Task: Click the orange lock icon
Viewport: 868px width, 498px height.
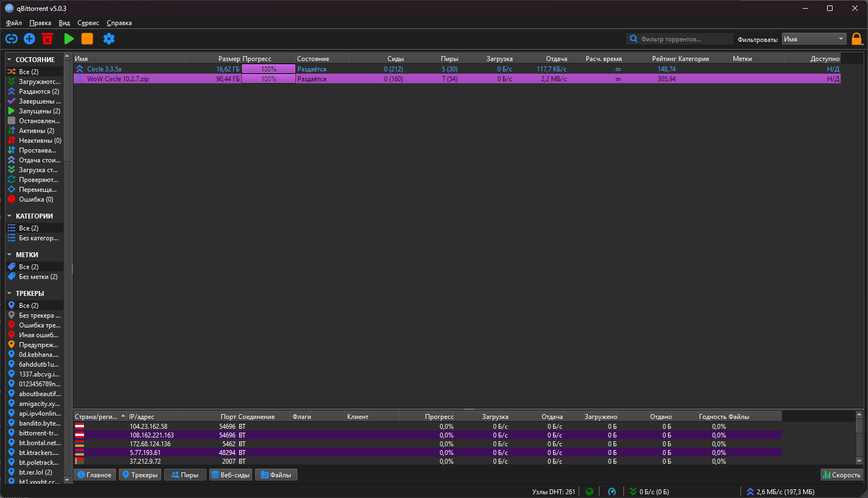Action: pos(857,39)
